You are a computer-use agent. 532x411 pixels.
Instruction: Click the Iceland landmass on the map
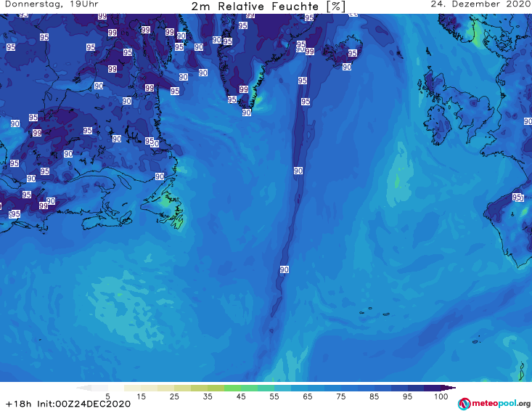343,51
